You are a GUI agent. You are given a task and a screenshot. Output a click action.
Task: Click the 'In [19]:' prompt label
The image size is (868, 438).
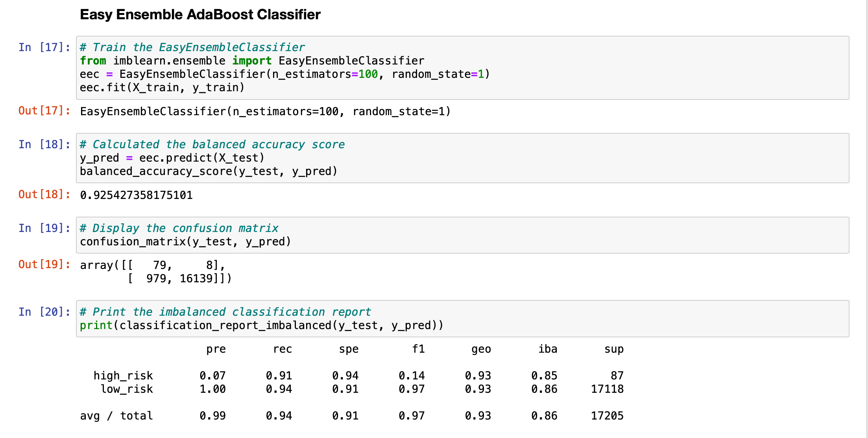pos(44,228)
